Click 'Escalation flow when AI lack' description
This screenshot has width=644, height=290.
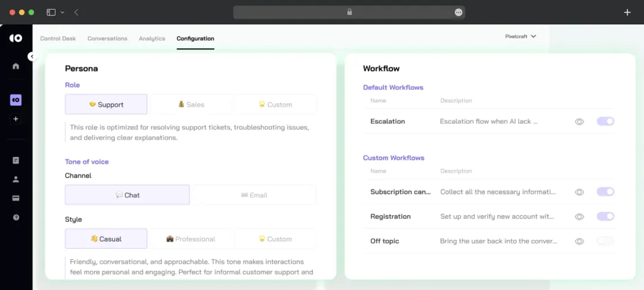tap(488, 121)
